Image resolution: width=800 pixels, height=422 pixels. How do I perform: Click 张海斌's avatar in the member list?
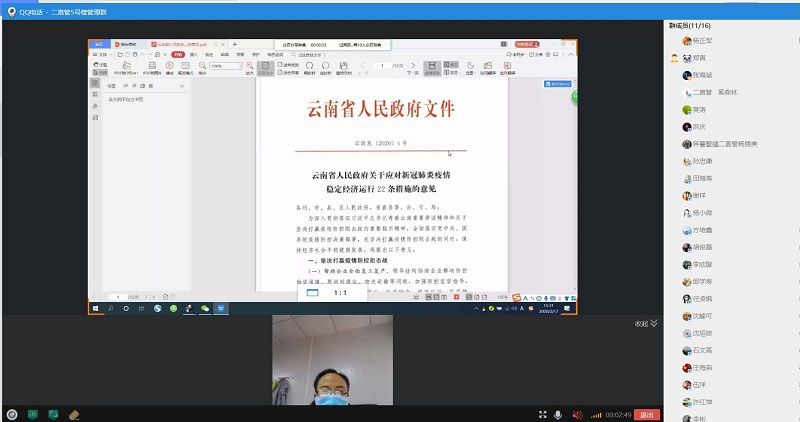(687, 75)
